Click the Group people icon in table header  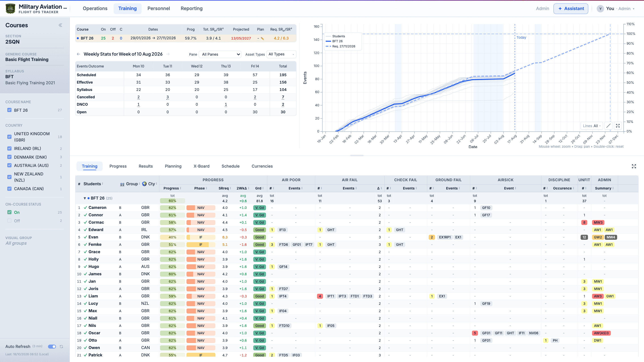pyautogui.click(x=122, y=184)
